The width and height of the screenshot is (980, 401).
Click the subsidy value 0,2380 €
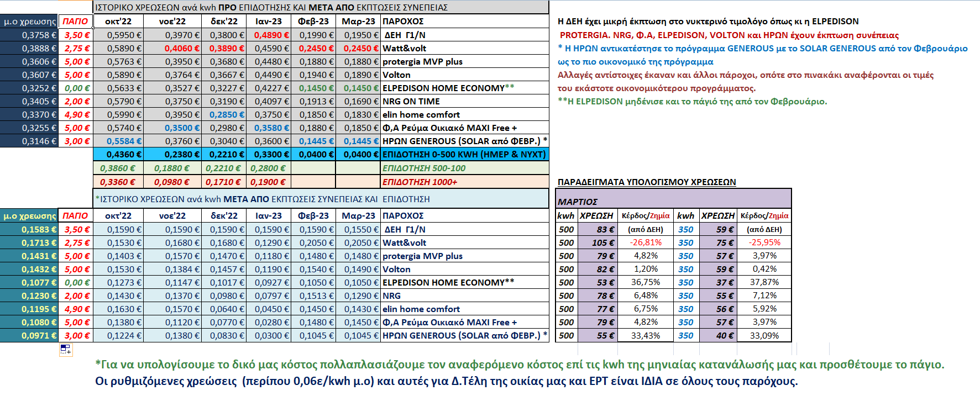172,154
